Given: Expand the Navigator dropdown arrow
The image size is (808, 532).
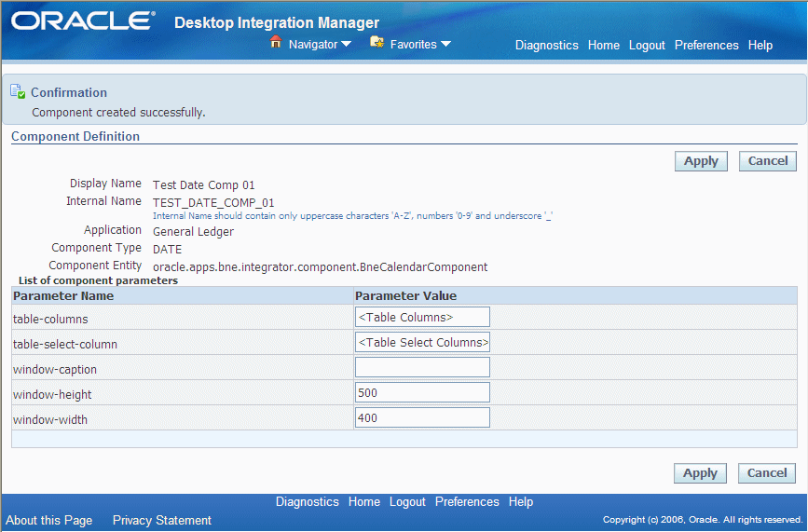Looking at the screenshot, I should click(347, 45).
